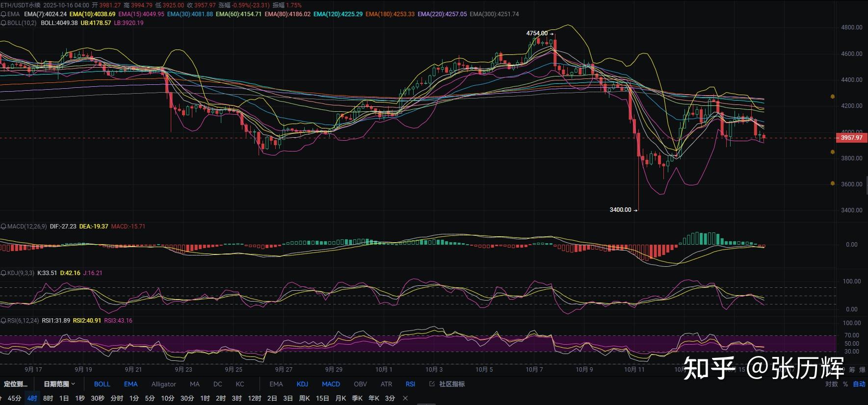Click the 自动 auto-scale button
This screenshot has width=868, height=405.
(x=859, y=384)
